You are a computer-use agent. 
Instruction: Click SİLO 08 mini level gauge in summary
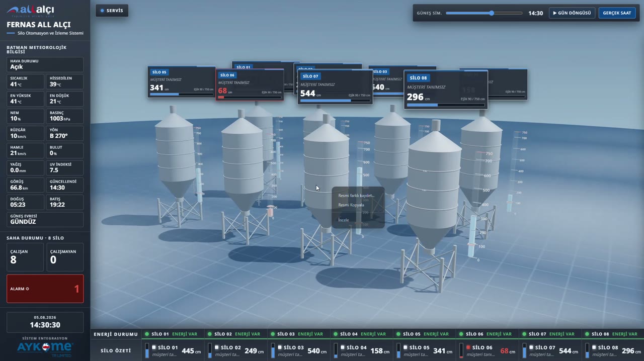tap(587, 350)
